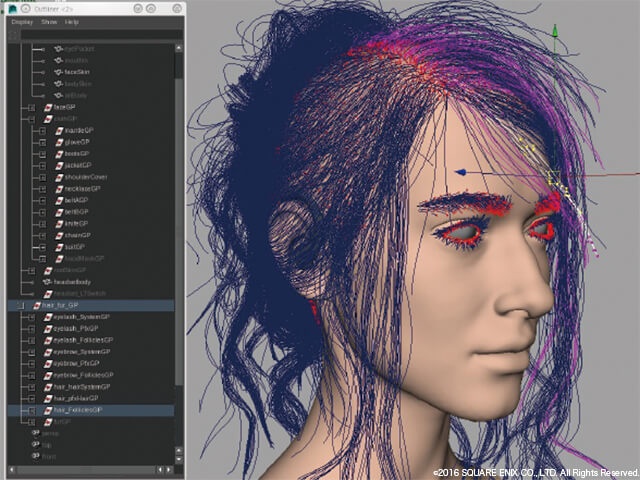The image size is (640, 480).
Task: Select the hair_FolliclesGP label
Action: click(x=78, y=410)
